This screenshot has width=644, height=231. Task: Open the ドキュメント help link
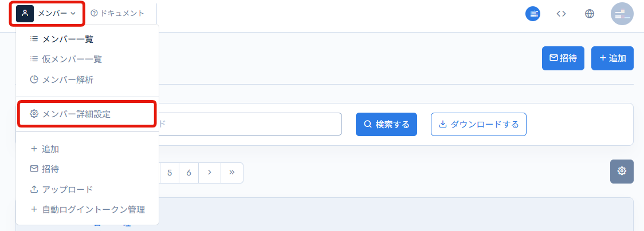117,13
